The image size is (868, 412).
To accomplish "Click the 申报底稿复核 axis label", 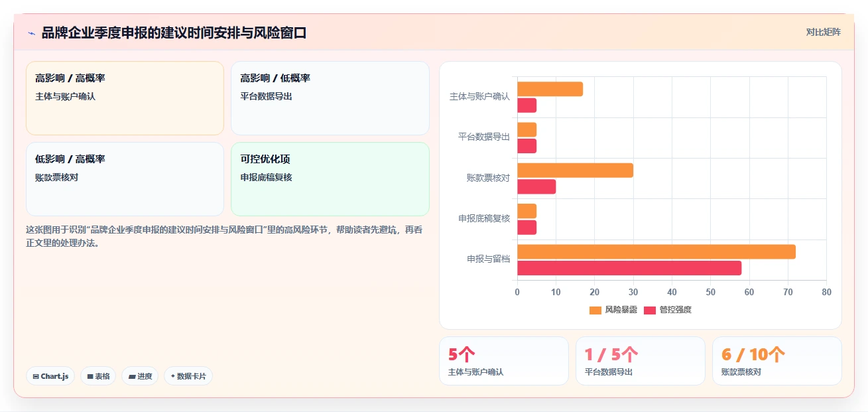I will (484, 219).
